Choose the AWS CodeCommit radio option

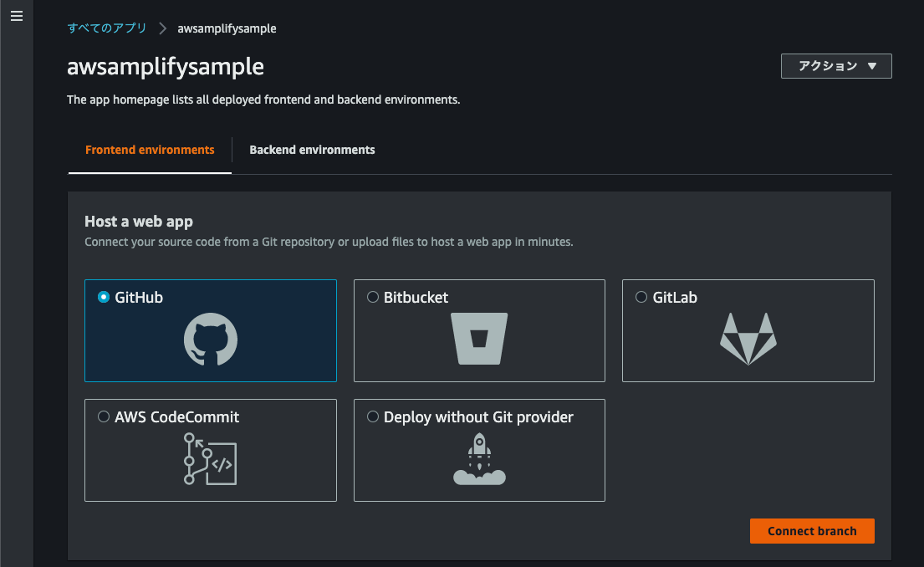click(x=104, y=416)
